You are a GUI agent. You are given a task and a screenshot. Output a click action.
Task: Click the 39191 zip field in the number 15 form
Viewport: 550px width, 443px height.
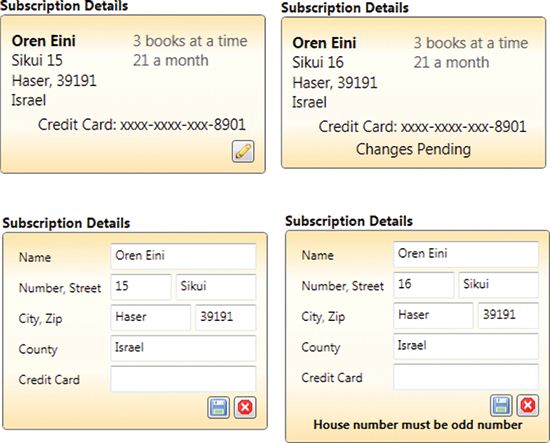226,317
